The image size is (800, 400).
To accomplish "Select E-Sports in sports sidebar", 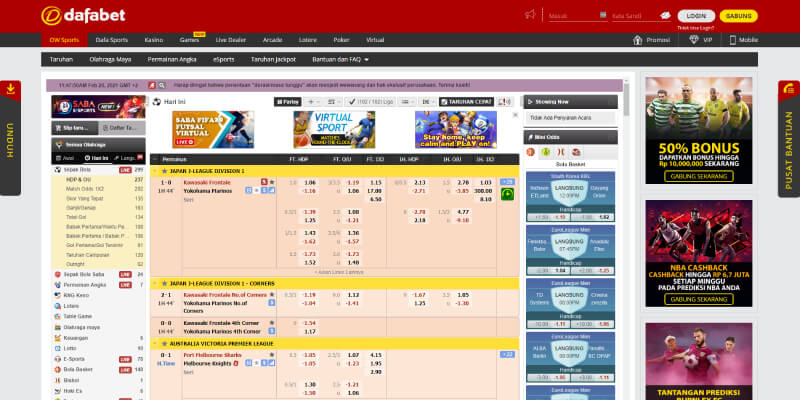I will click(x=74, y=359).
